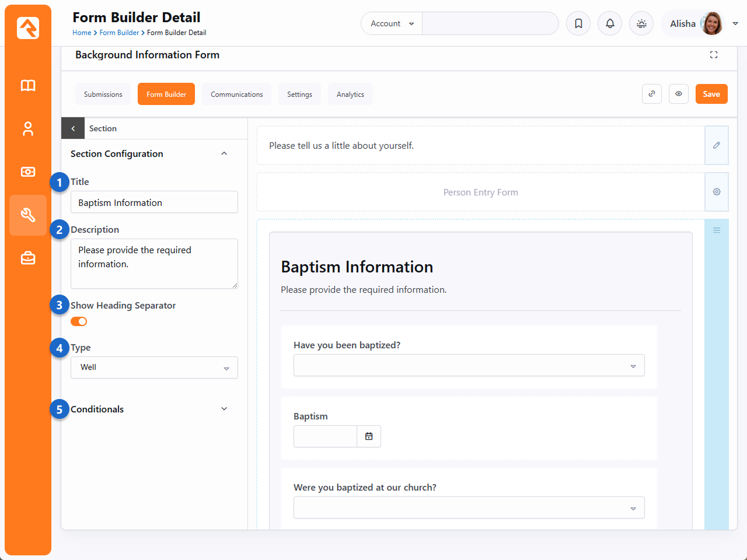Screen dimensions: 747x560
Task: Click the orange Save button
Action: (711, 94)
